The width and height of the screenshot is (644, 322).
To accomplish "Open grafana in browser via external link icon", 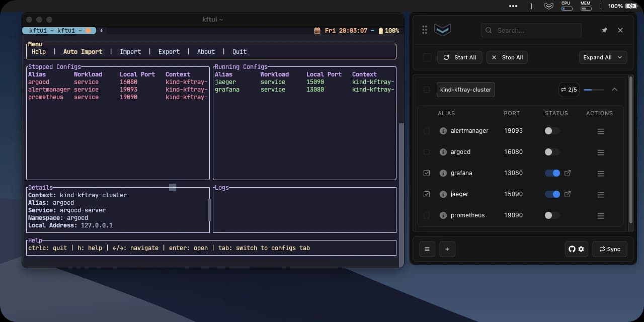I will click(x=567, y=173).
